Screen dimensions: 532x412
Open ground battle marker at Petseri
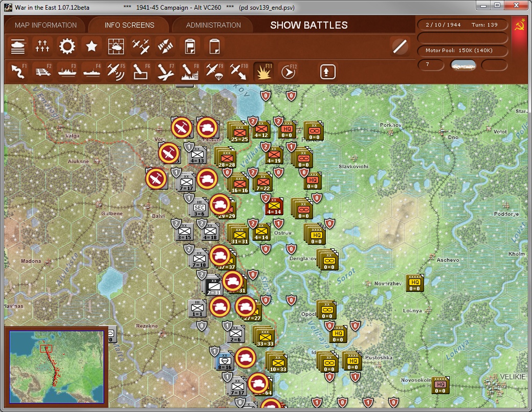click(207, 127)
